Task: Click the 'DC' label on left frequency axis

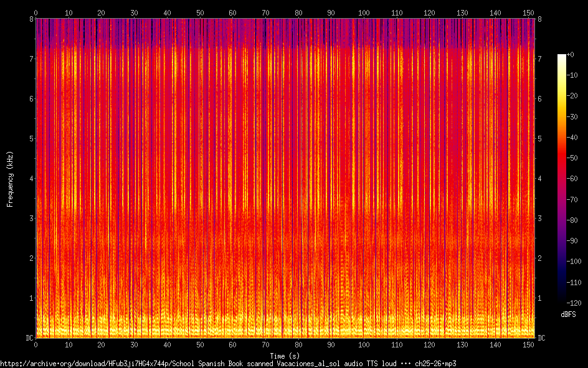Action: point(28,338)
